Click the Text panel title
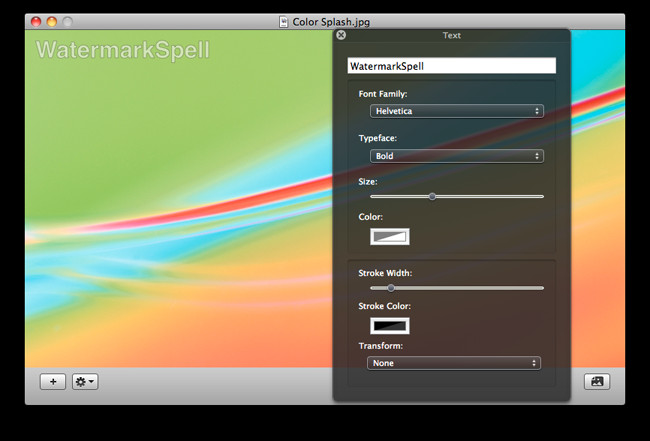The width and height of the screenshot is (650, 441). tap(451, 35)
